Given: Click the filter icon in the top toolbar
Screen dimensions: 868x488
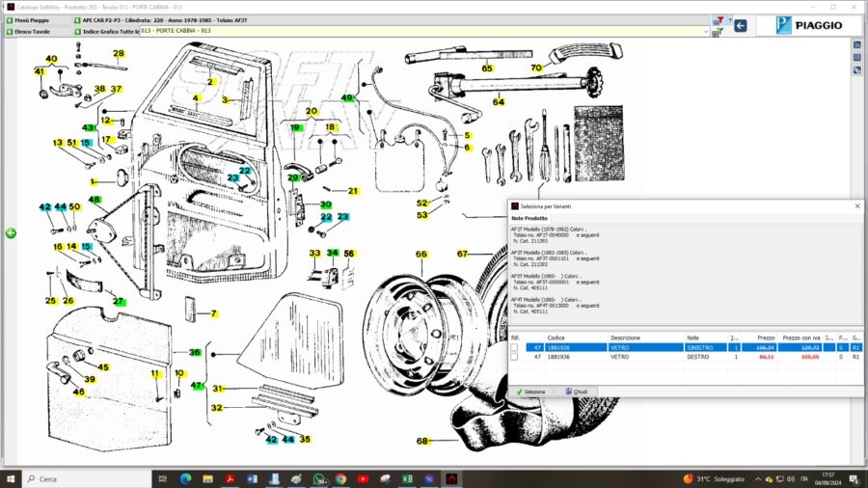Looking at the screenshot, I should tap(718, 20).
